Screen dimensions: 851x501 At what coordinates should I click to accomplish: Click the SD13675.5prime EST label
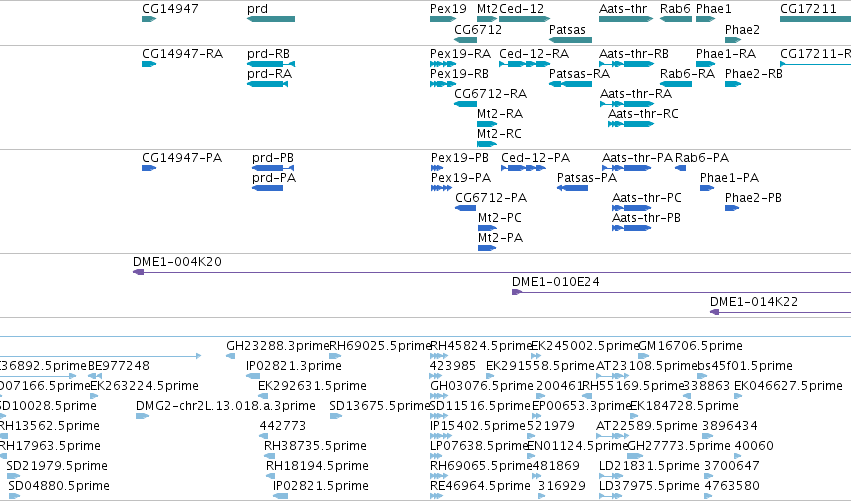click(x=379, y=407)
